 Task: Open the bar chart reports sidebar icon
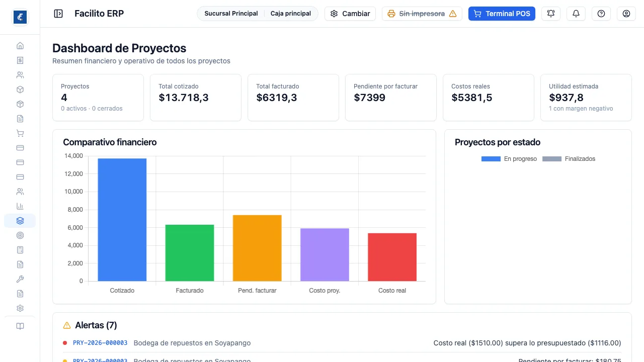pyautogui.click(x=20, y=206)
